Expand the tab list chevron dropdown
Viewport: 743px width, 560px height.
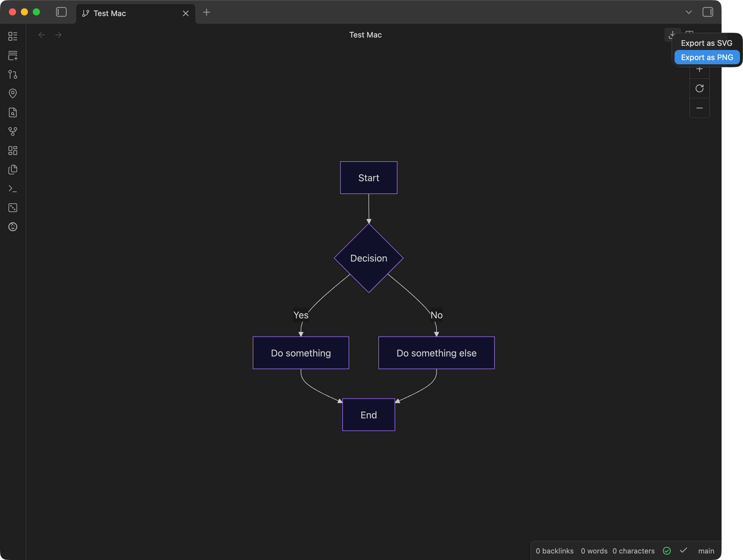tap(689, 12)
